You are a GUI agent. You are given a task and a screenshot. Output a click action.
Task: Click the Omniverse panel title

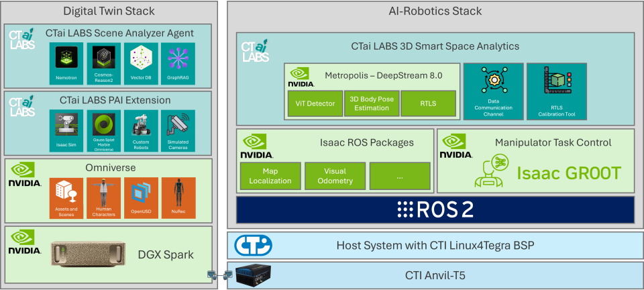(111, 168)
